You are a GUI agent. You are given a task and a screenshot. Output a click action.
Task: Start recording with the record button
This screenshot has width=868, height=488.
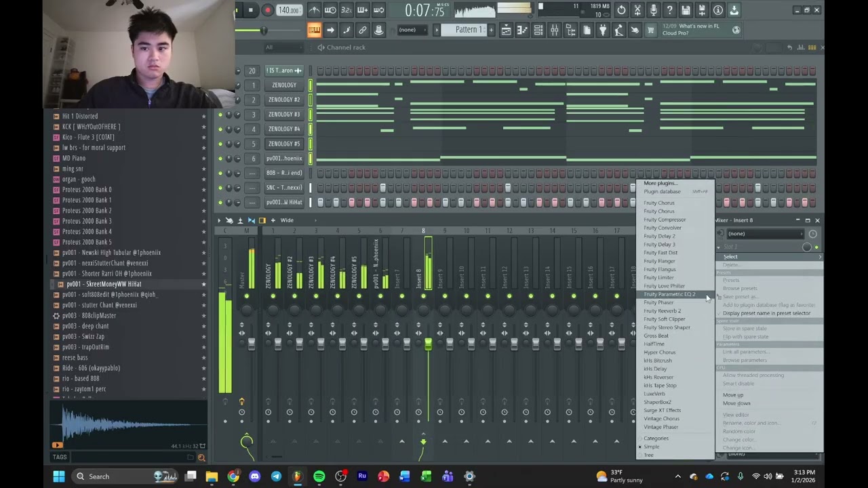coord(267,10)
